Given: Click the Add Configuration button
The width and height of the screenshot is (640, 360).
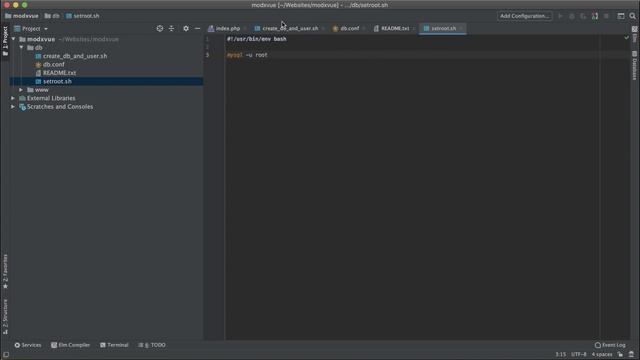Looking at the screenshot, I should tap(524, 16).
